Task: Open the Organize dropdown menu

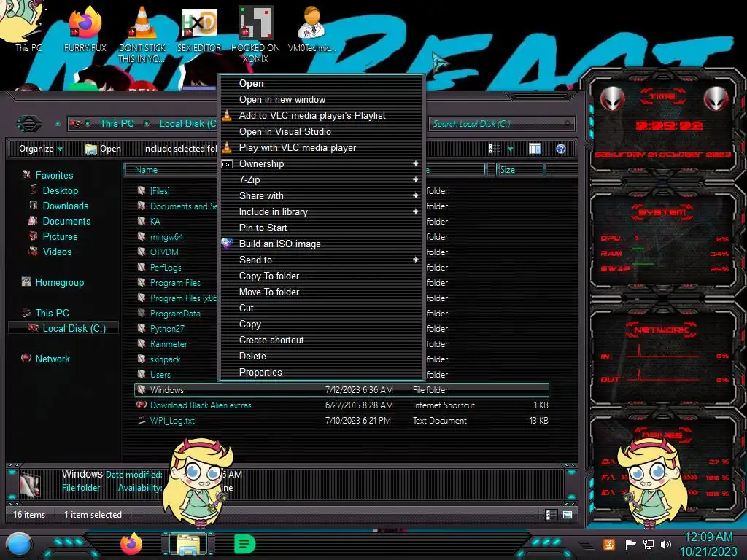Action: coord(41,149)
